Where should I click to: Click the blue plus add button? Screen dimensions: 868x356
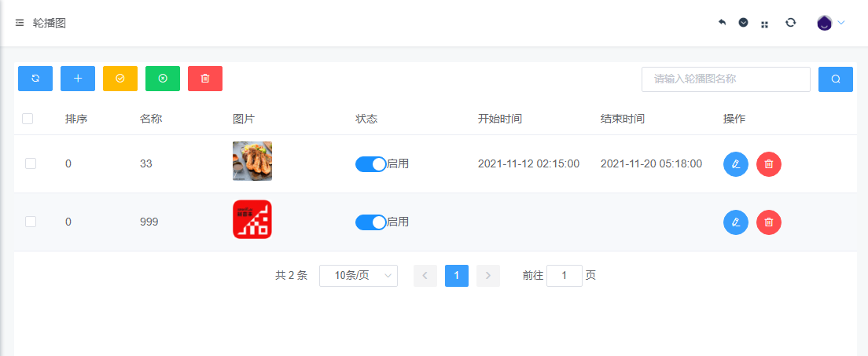pos(78,79)
